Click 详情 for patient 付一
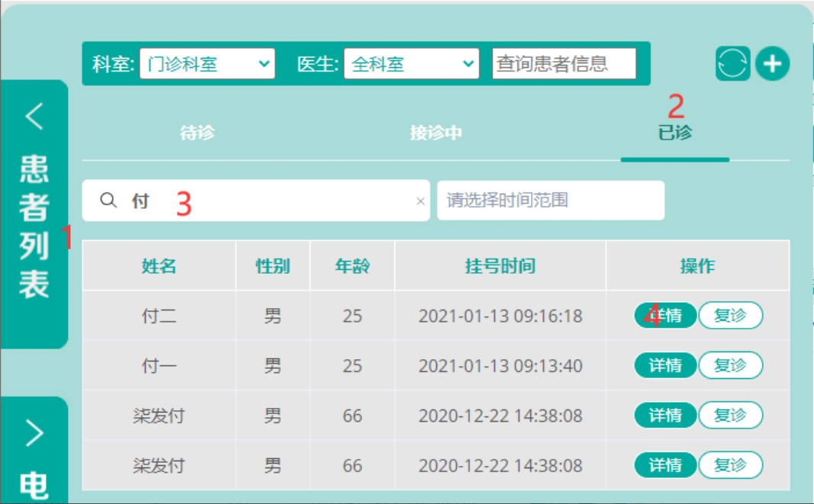Viewport: 814px width, 504px height. (665, 365)
